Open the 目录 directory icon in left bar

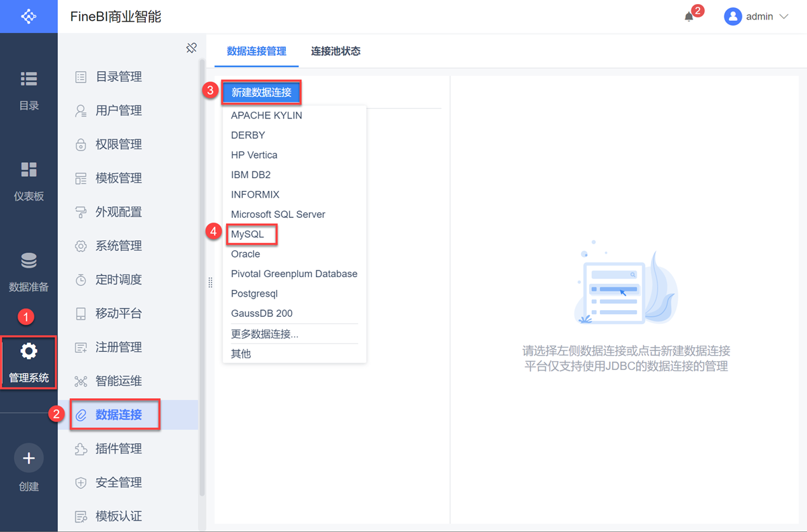pos(29,79)
